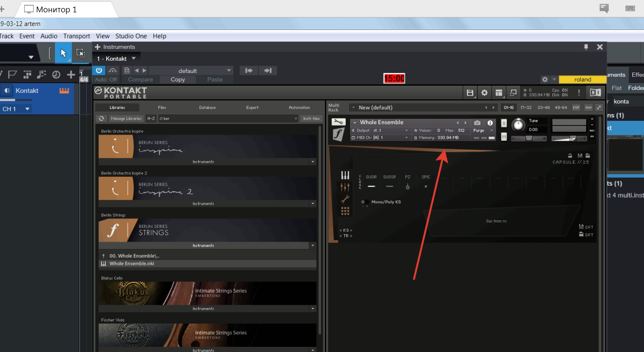Click the Kontakt minimized view icon
The image size is (644, 352).
(x=513, y=92)
